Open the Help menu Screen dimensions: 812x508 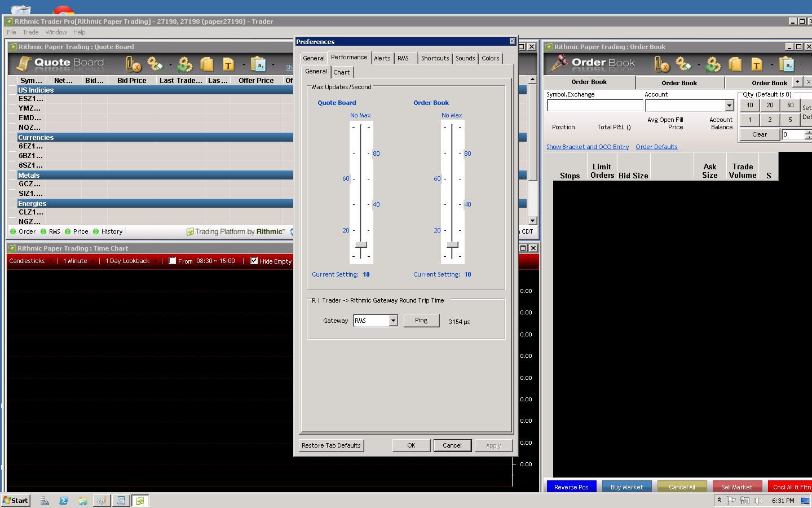80,32
